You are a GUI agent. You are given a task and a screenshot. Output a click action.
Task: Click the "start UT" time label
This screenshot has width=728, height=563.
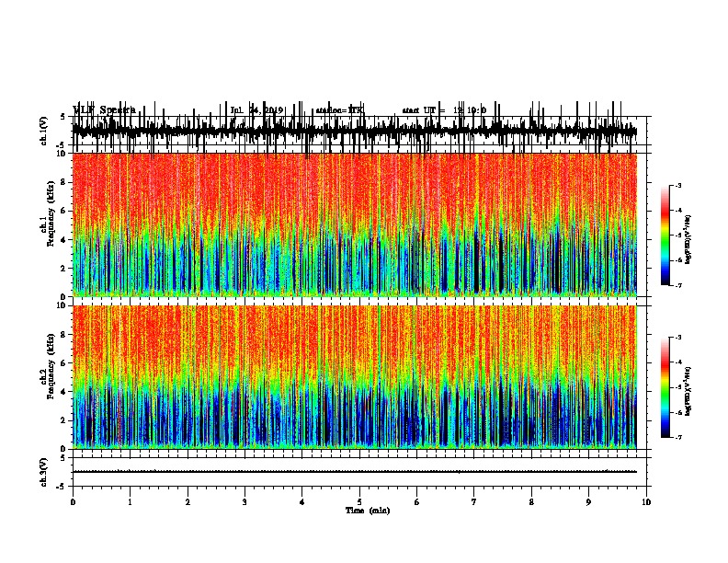pos(444,110)
